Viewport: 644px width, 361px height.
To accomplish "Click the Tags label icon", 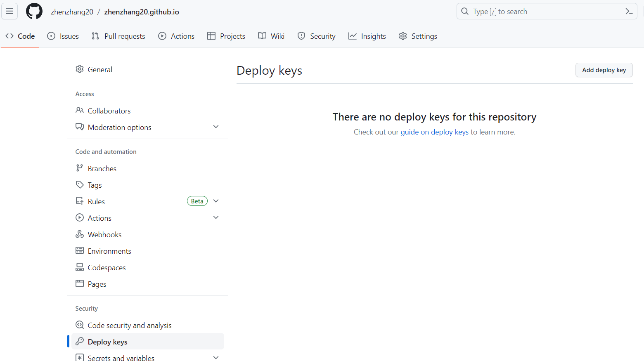I will (x=80, y=185).
